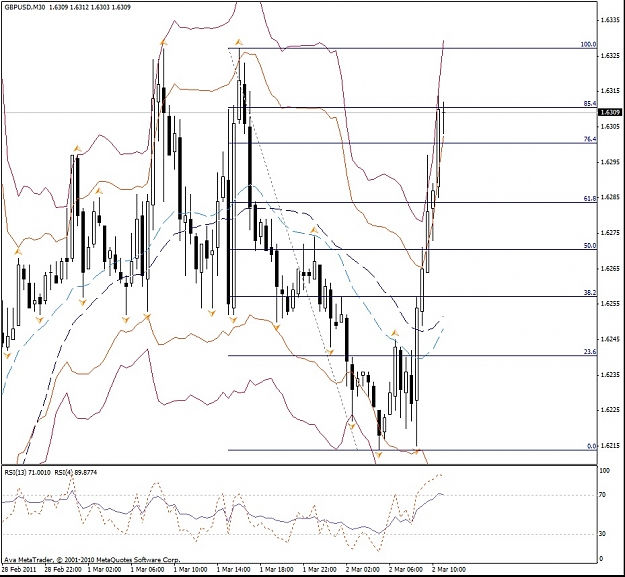The height and width of the screenshot is (577, 625).
Task: Click the 1 Mar 18:00 time label
Action: tap(277, 569)
